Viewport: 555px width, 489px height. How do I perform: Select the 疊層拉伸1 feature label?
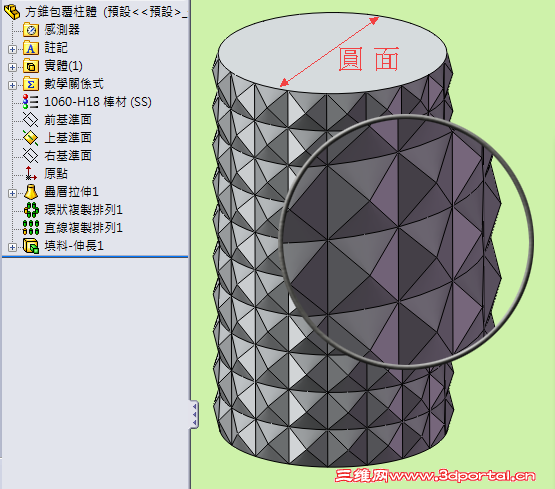[71, 192]
